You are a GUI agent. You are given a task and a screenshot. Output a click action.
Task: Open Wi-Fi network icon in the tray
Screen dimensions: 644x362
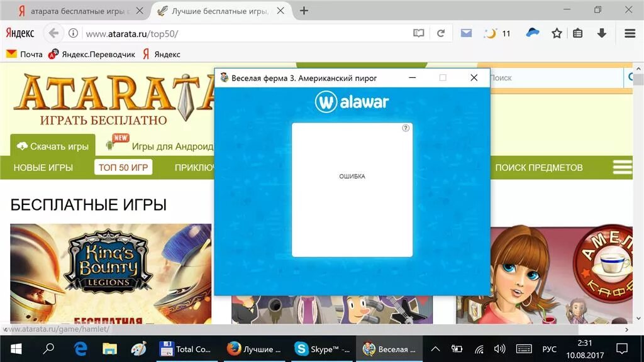(x=479, y=349)
